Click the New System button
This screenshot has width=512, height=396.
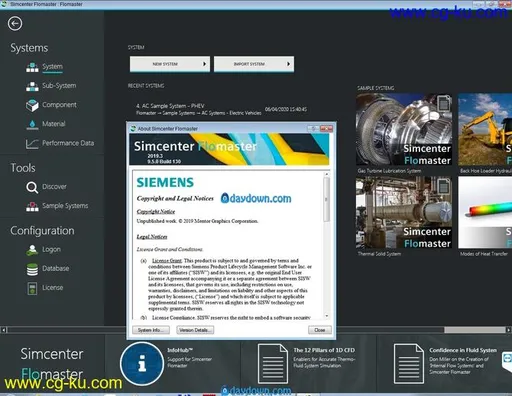point(170,64)
